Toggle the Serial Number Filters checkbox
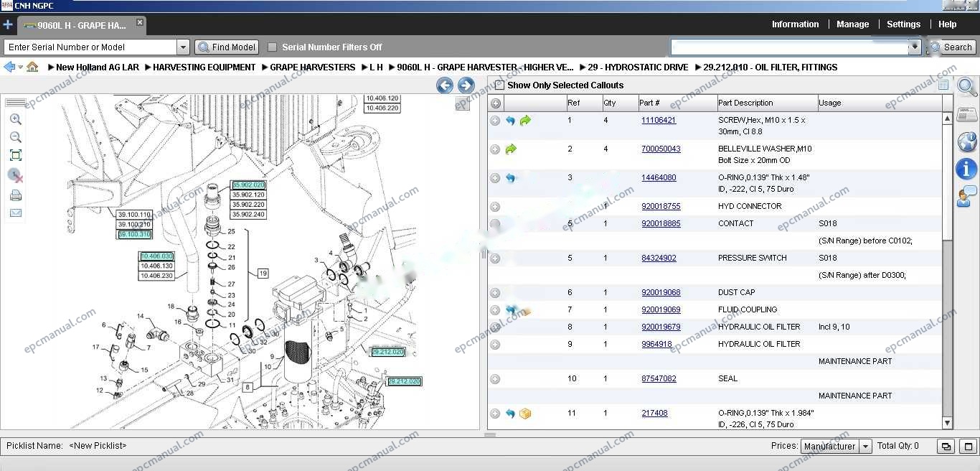The height and width of the screenshot is (471, 980). click(x=272, y=47)
